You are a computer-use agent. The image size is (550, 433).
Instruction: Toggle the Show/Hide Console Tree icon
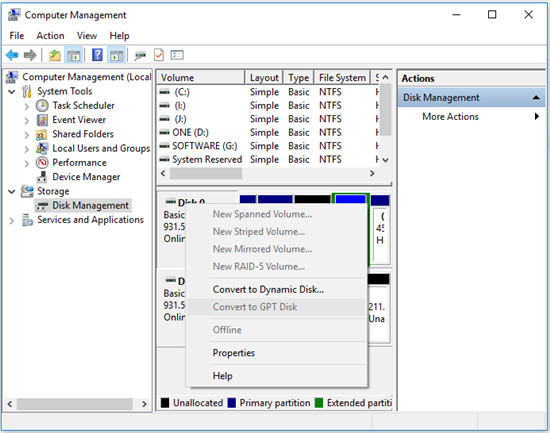[74, 55]
